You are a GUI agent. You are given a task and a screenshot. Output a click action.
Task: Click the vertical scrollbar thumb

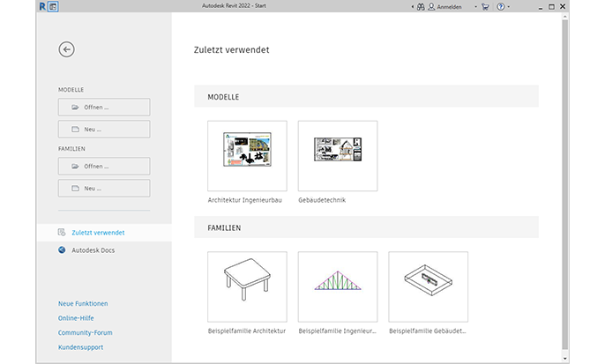(564, 184)
